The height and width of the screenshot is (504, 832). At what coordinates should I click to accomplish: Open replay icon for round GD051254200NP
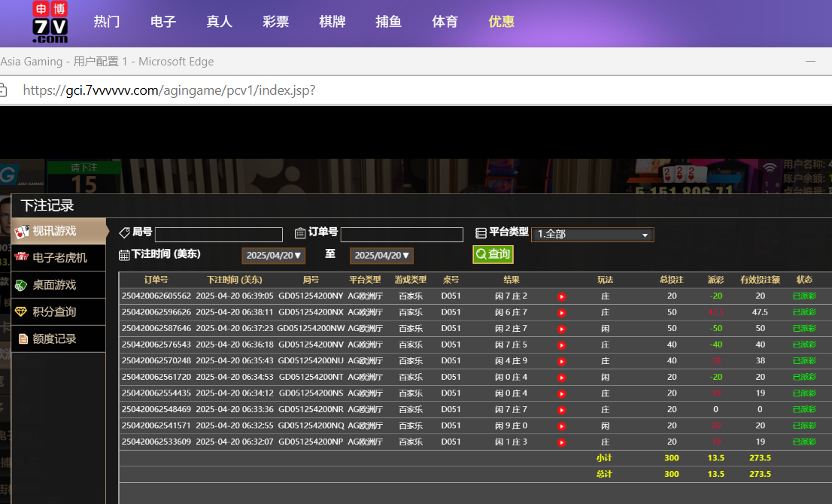pyautogui.click(x=561, y=442)
